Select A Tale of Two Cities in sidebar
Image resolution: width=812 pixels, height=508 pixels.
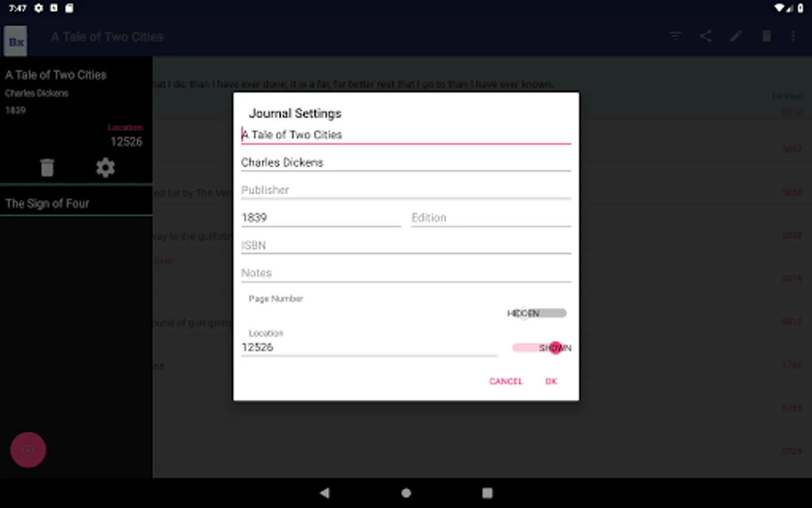[x=56, y=75]
